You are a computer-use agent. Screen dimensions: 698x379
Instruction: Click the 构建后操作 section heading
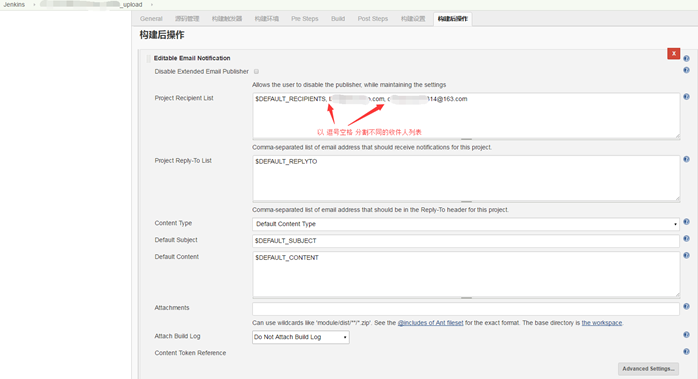coord(162,35)
